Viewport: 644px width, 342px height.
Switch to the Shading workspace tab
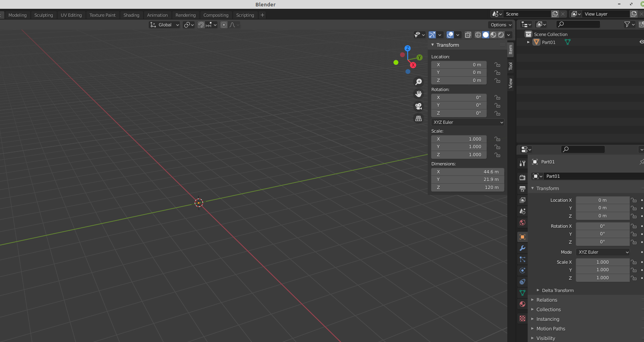coord(131,15)
